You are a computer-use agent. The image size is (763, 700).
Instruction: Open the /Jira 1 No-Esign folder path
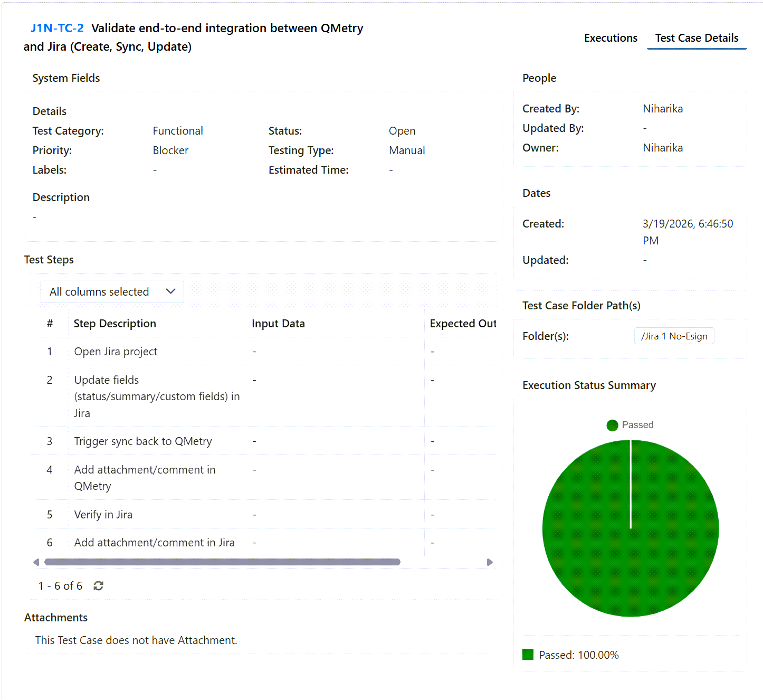(674, 336)
